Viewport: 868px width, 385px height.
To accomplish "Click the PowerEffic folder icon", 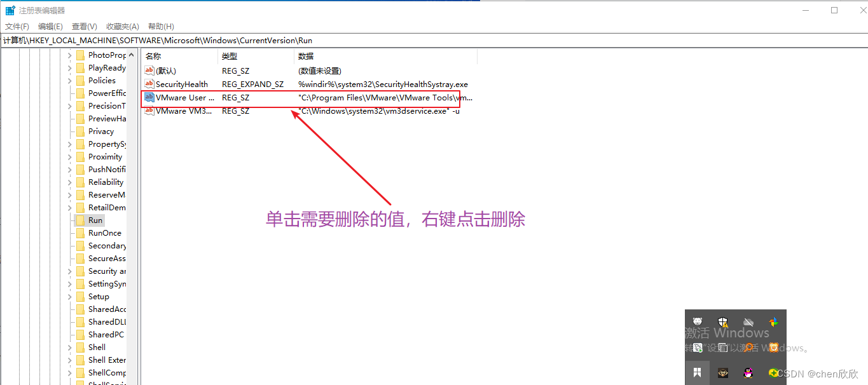I will coord(80,93).
